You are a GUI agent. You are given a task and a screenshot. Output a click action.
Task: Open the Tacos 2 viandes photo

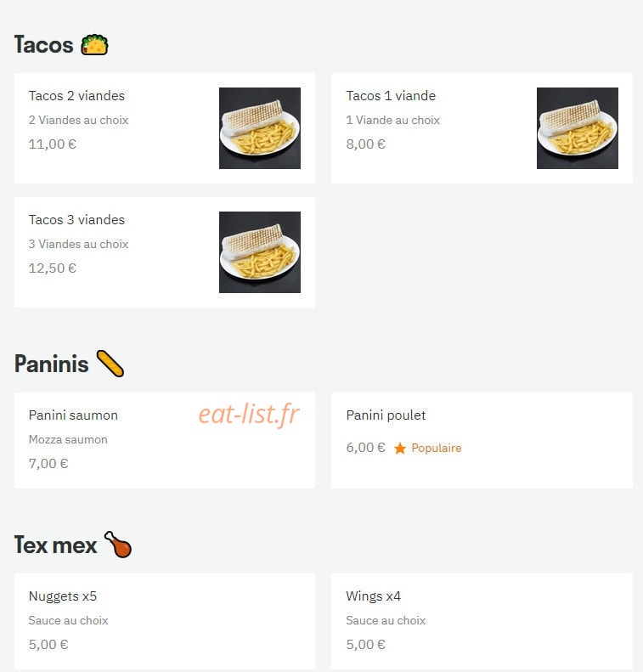click(x=260, y=128)
